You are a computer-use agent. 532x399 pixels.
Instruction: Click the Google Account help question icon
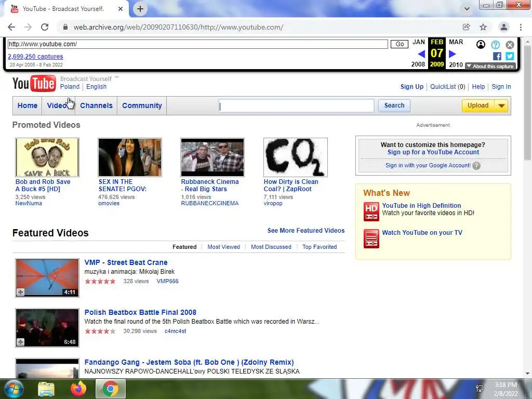tap(476, 166)
